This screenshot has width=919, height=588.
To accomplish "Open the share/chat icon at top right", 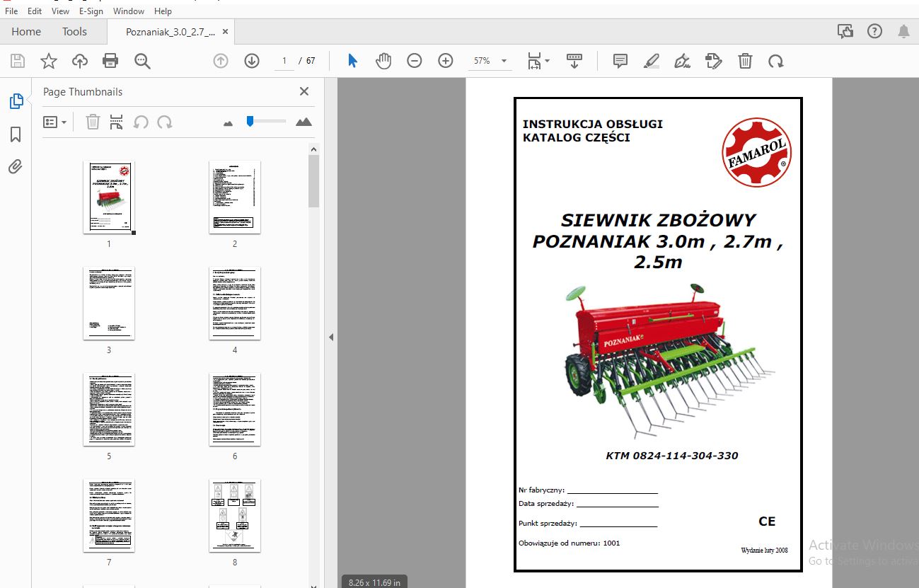I will coord(845,31).
